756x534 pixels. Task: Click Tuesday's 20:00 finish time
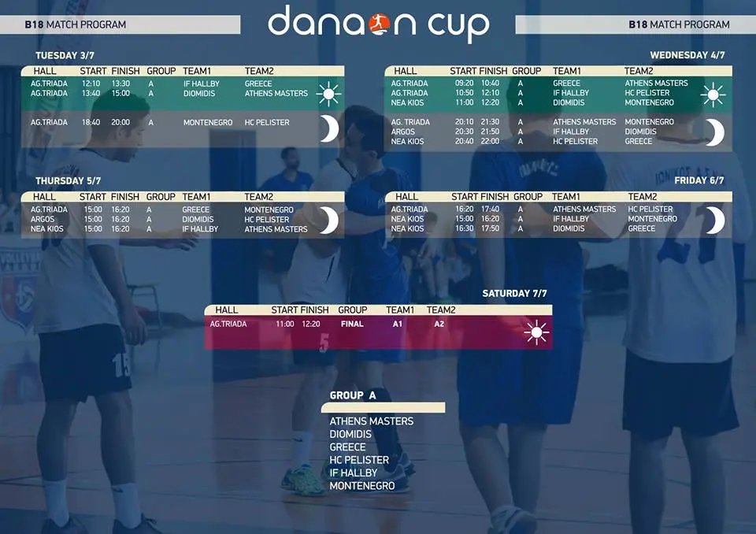pos(120,123)
